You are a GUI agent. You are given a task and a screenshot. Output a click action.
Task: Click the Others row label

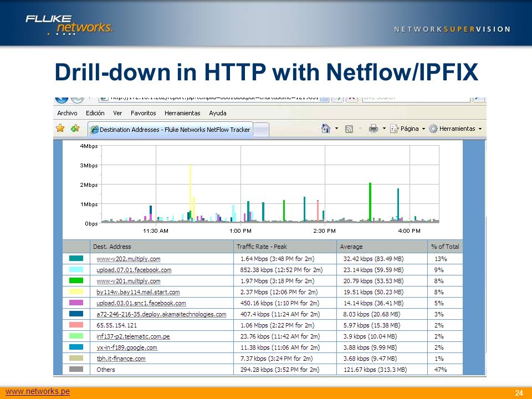[x=105, y=370]
